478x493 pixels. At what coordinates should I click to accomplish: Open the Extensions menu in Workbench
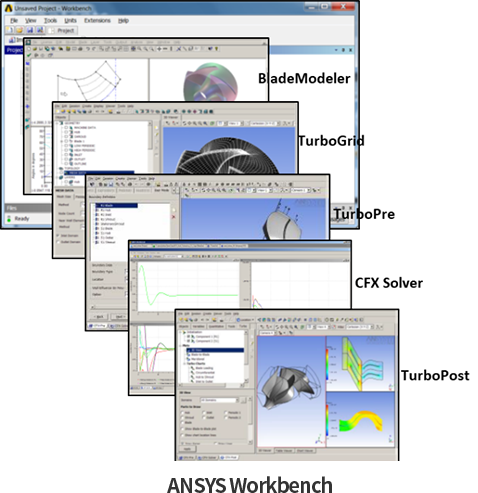[x=97, y=21]
